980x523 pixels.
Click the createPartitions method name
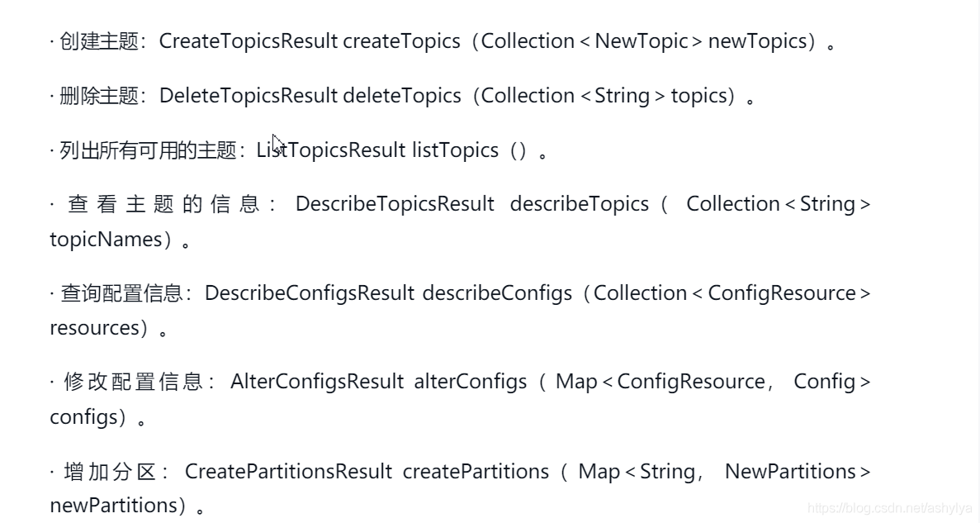tap(476, 472)
